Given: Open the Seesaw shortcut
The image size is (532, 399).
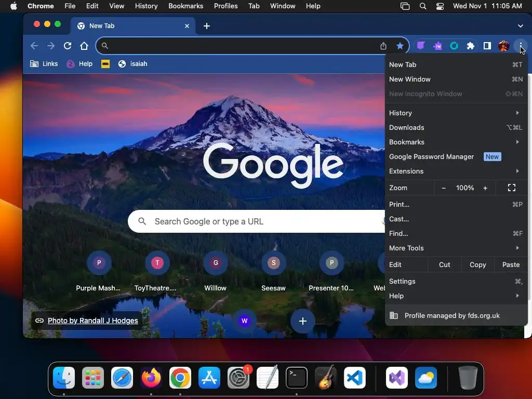Looking at the screenshot, I should pyautogui.click(x=273, y=271).
